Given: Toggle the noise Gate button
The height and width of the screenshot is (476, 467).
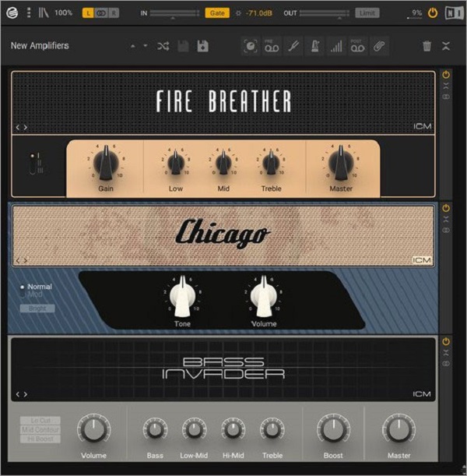Looking at the screenshot, I should (x=217, y=13).
